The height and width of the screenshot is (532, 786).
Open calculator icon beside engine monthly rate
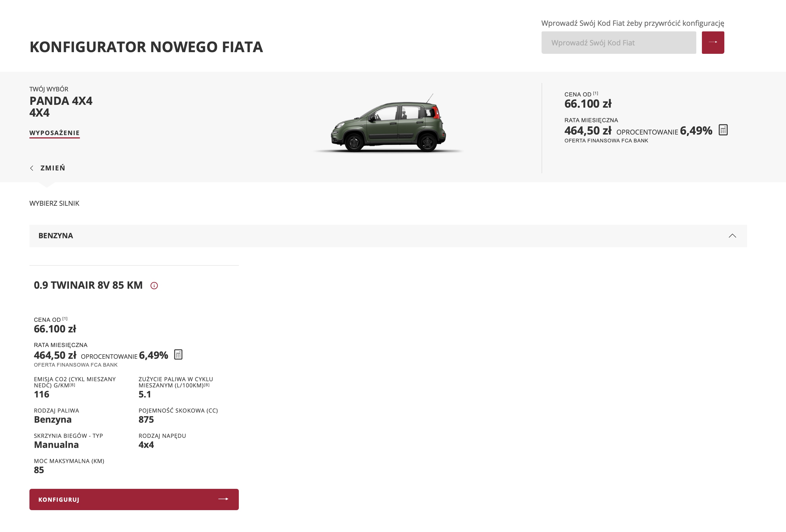pos(178,355)
